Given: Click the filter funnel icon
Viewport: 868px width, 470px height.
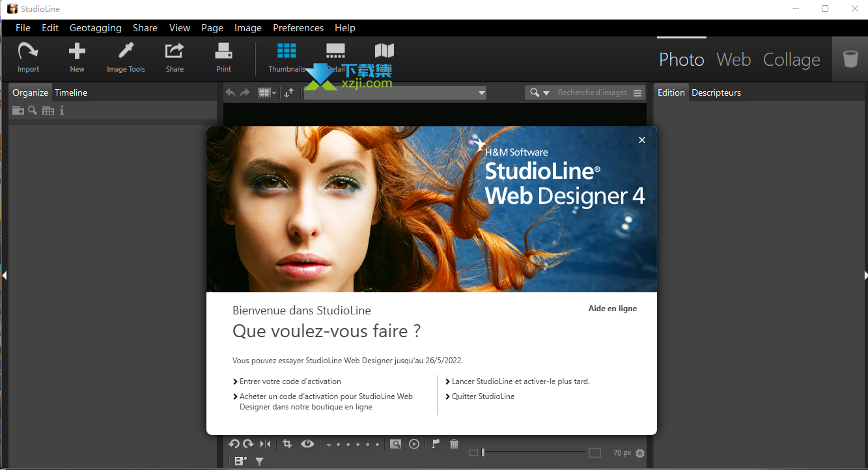Looking at the screenshot, I should click(259, 462).
